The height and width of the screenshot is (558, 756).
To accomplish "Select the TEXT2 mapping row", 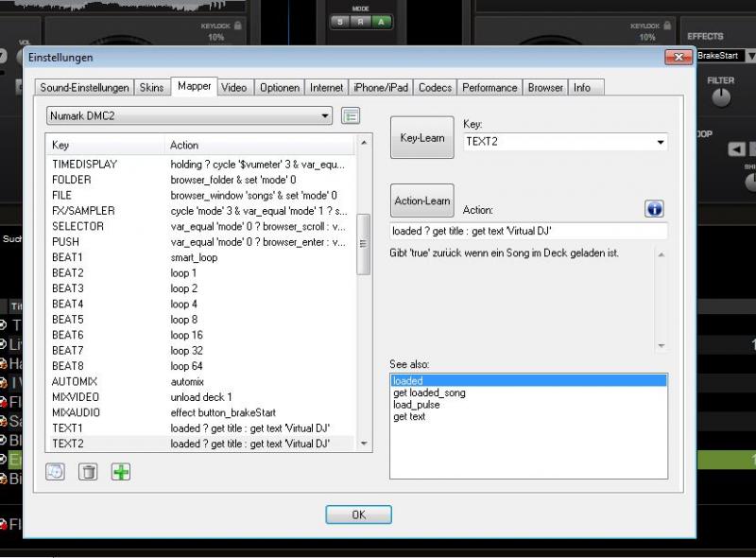I will (200, 444).
